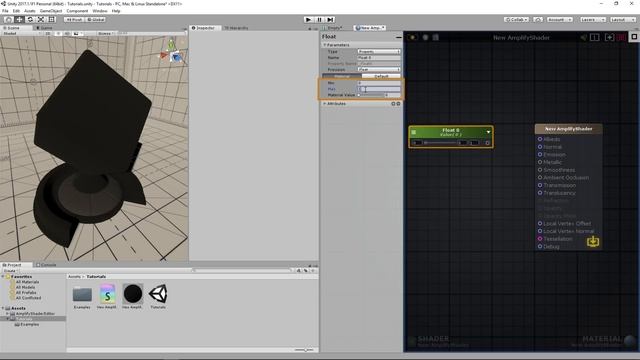Select the New Amplify Shader editor tab

click(x=369, y=28)
